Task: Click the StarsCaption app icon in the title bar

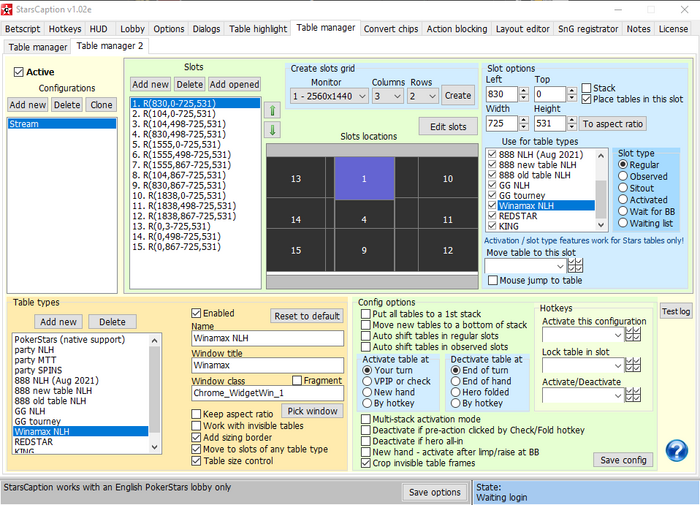Action: pyautogui.click(x=9, y=8)
